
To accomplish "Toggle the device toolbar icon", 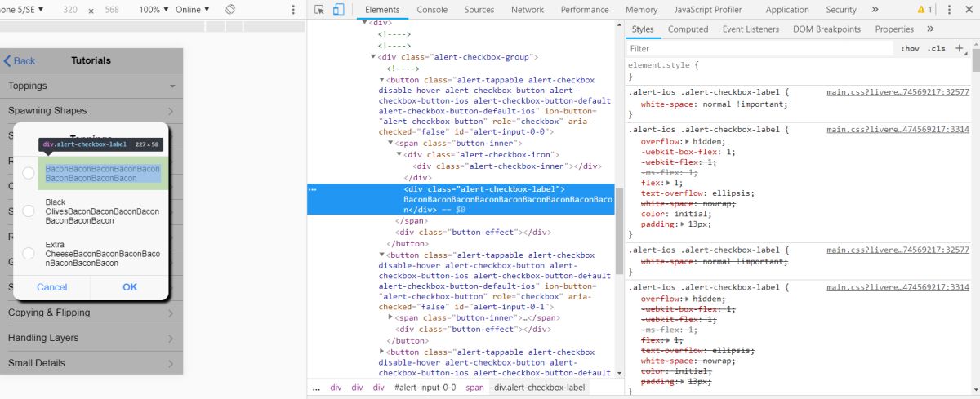I will tap(338, 10).
